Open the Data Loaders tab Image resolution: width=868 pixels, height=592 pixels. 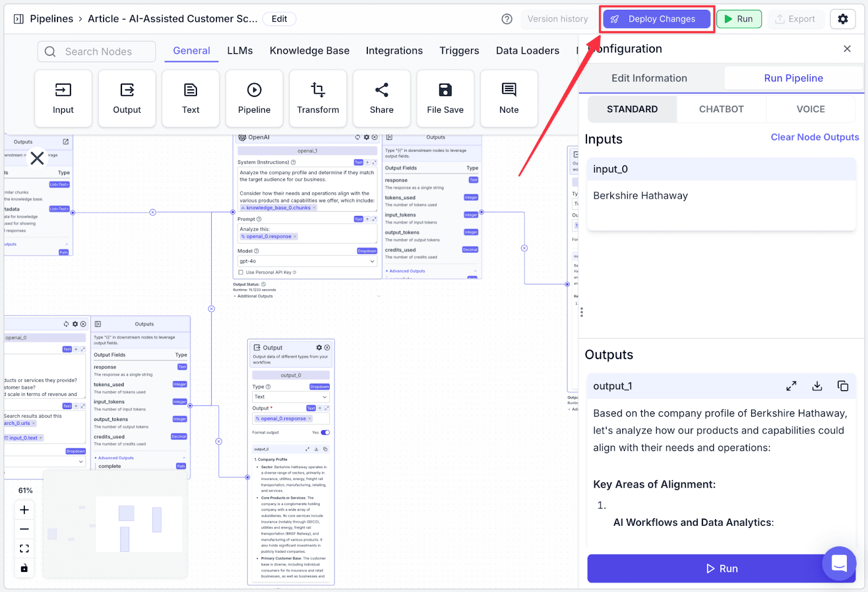tap(527, 50)
